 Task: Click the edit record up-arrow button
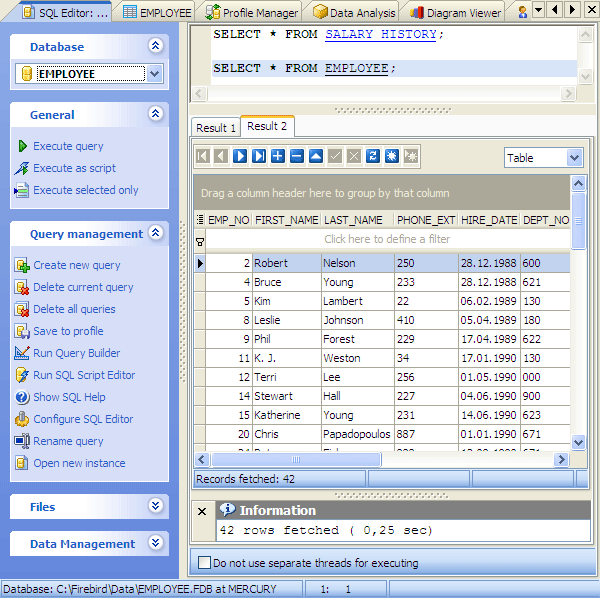coord(316,156)
